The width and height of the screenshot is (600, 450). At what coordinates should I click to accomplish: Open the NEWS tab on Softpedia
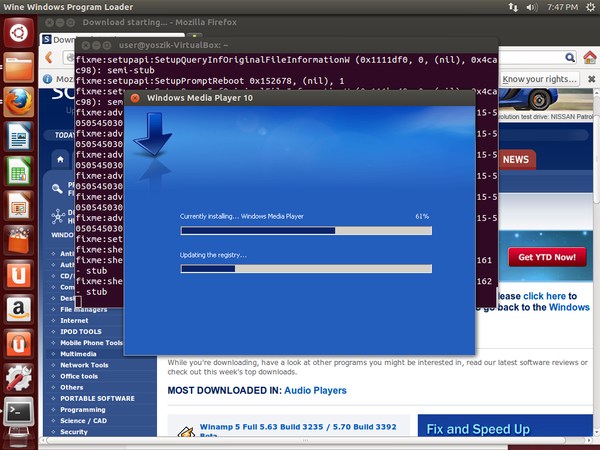515,160
